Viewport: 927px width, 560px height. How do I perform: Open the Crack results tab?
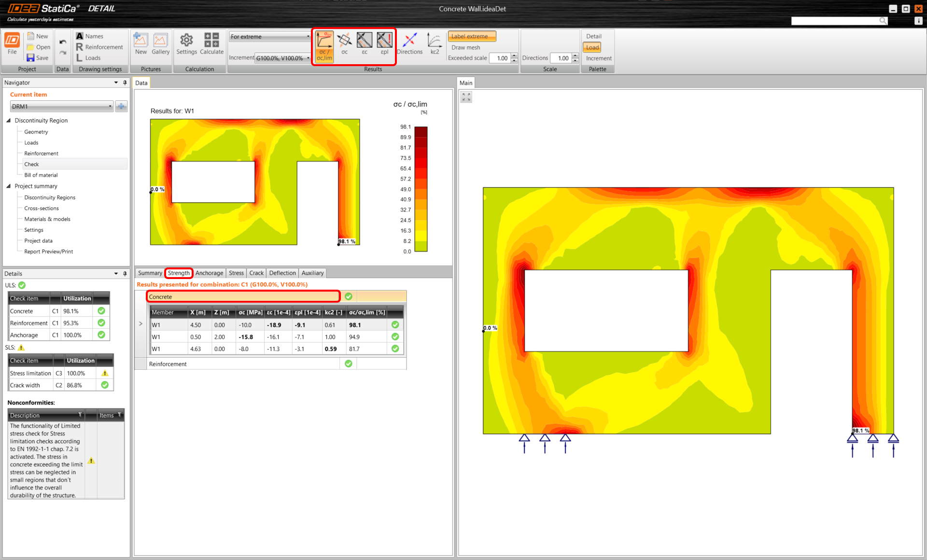pyautogui.click(x=256, y=273)
